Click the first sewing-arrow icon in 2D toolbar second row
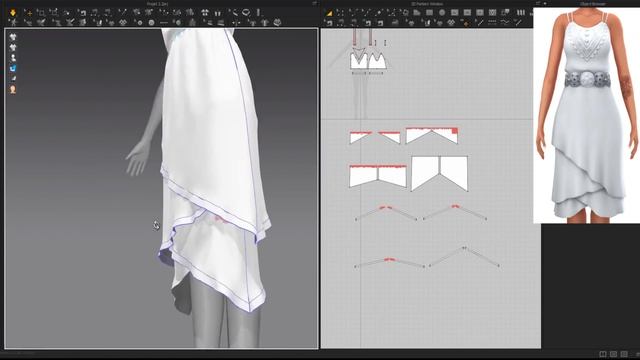This screenshot has width=640, height=360. point(329,23)
